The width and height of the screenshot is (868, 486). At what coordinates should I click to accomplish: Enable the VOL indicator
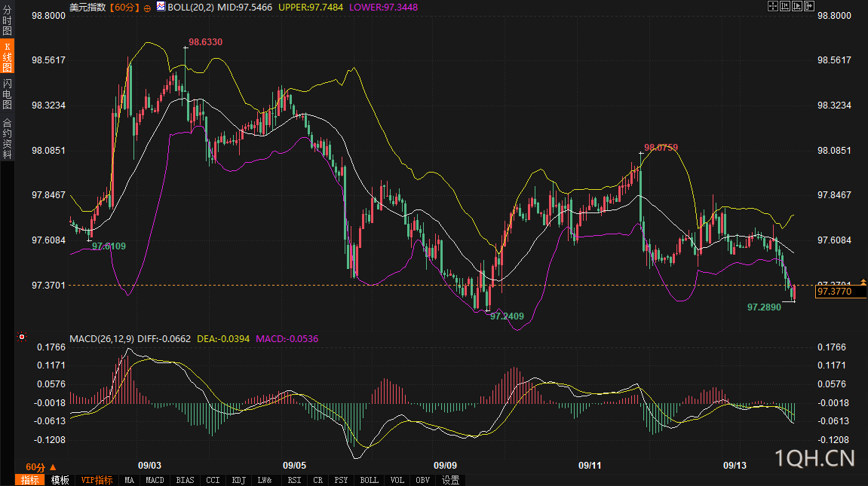pos(398,480)
